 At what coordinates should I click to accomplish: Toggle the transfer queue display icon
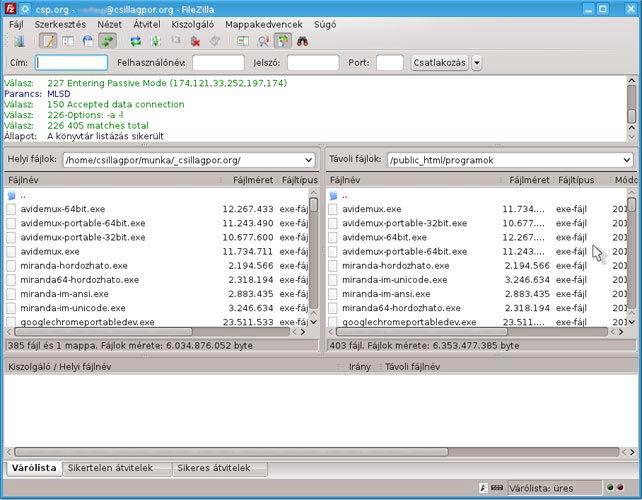(107, 41)
